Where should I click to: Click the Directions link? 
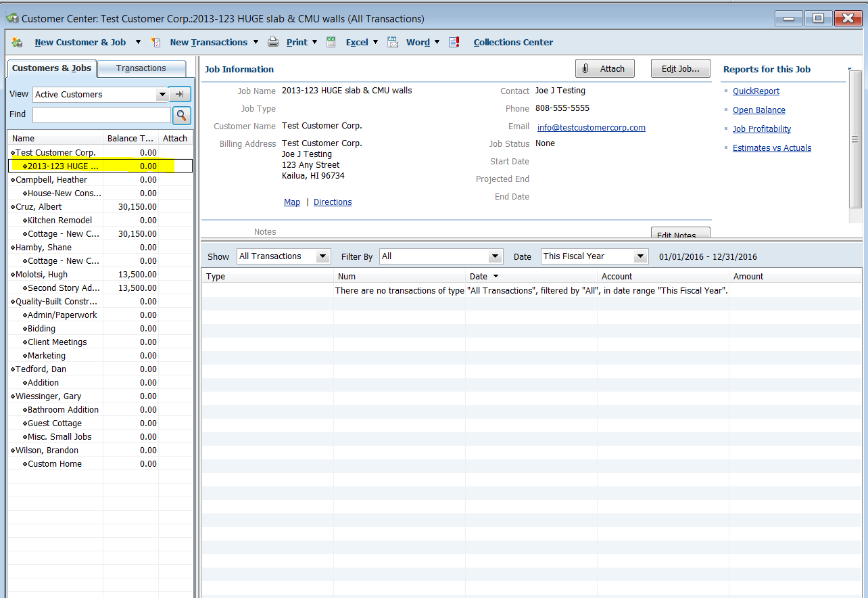333,202
